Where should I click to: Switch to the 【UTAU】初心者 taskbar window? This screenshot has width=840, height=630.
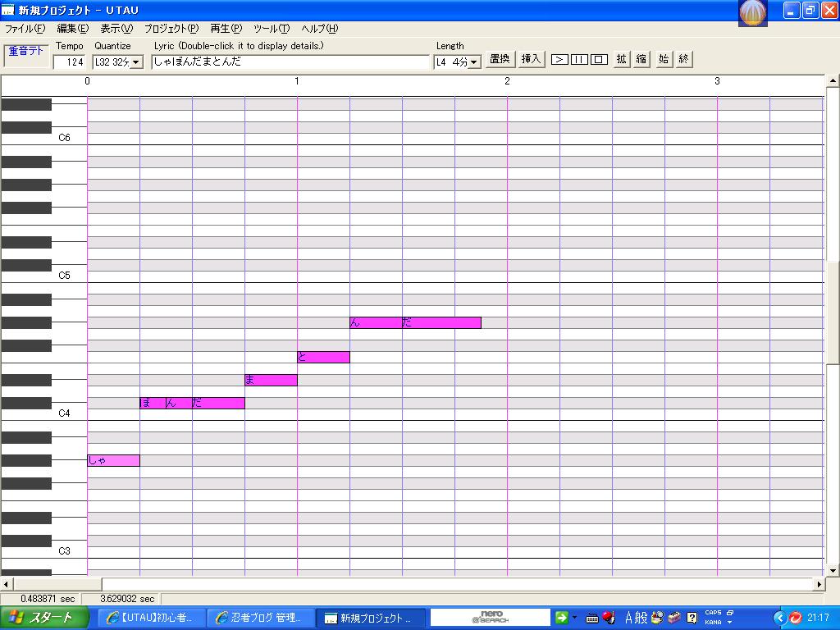152,618
